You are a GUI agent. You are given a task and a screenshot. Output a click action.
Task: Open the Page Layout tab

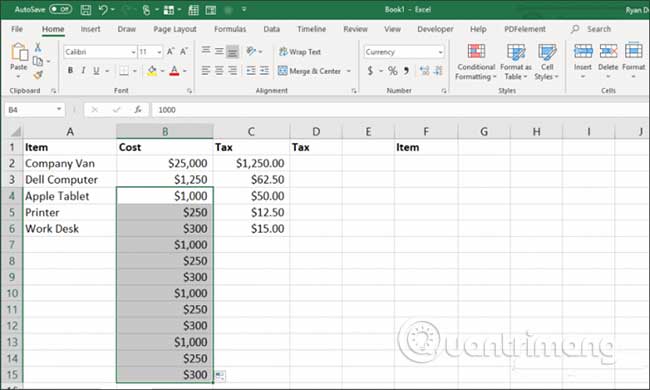point(175,29)
